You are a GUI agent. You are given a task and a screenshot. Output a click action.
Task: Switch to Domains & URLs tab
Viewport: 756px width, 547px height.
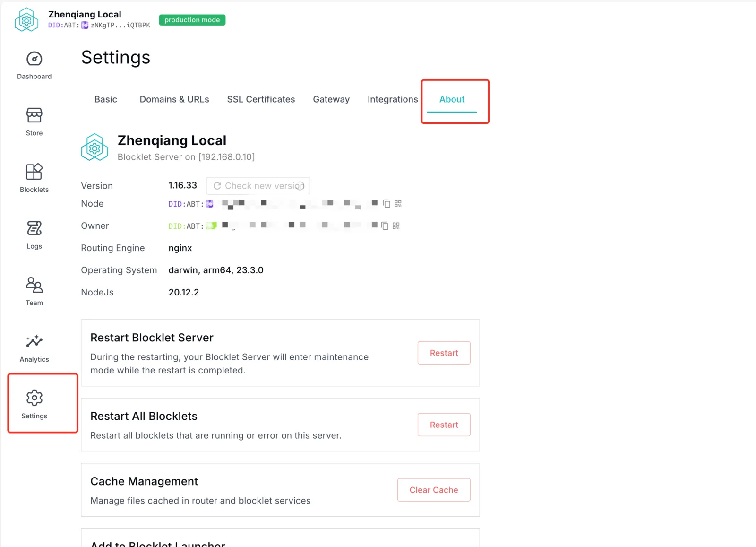coord(174,99)
